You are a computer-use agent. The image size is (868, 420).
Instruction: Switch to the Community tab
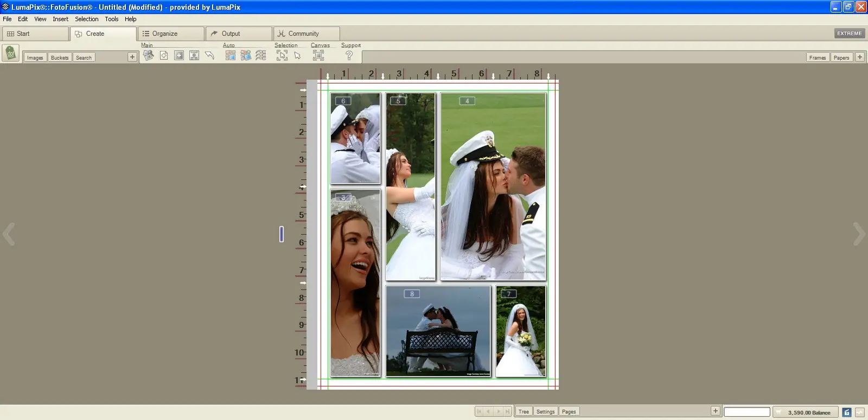[307, 34]
